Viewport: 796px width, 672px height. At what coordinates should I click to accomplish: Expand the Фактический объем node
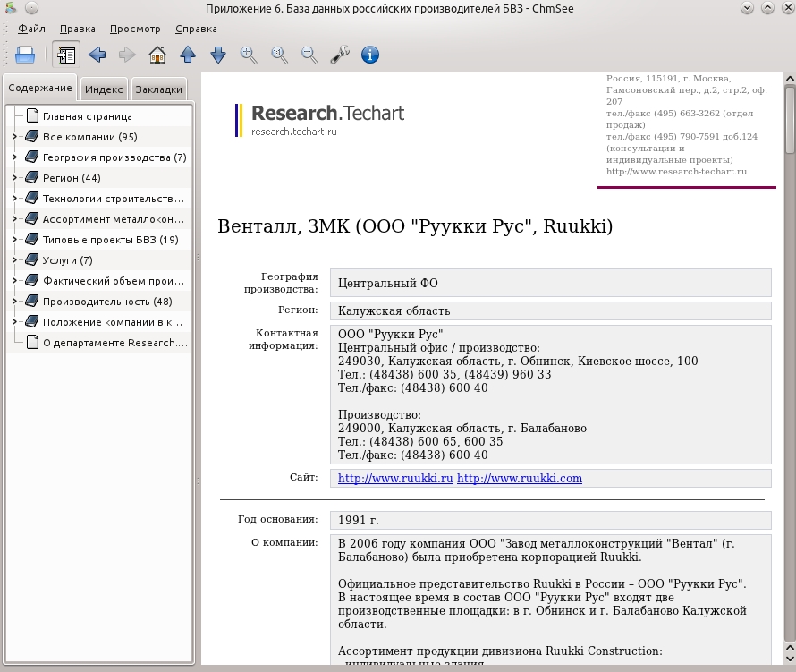(14, 280)
